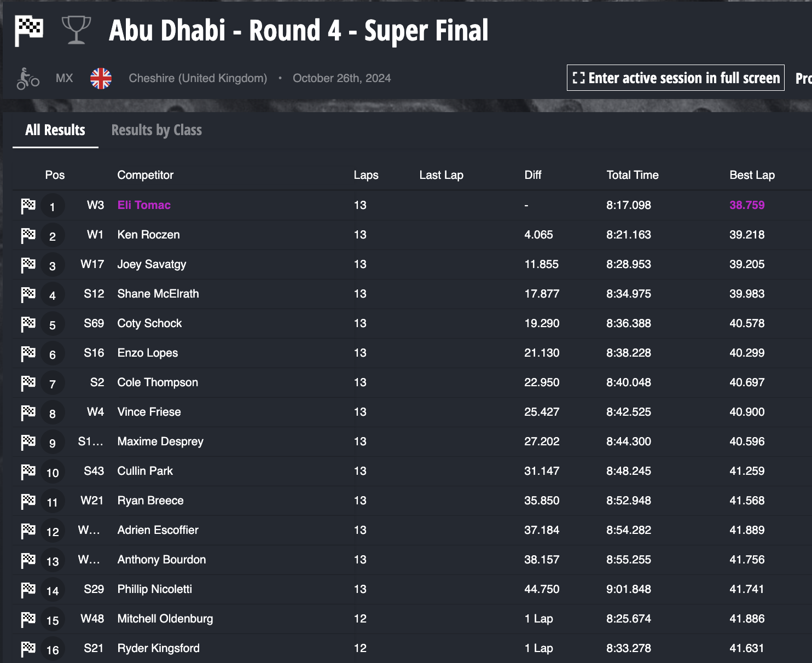
Task: Click the finish flag for Ken Roczen's row
Action: click(28, 235)
